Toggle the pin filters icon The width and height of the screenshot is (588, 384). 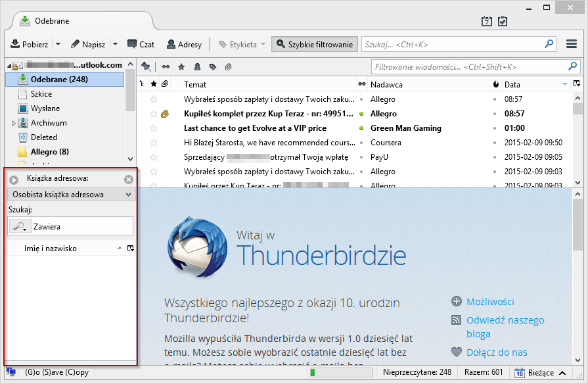[x=146, y=67]
